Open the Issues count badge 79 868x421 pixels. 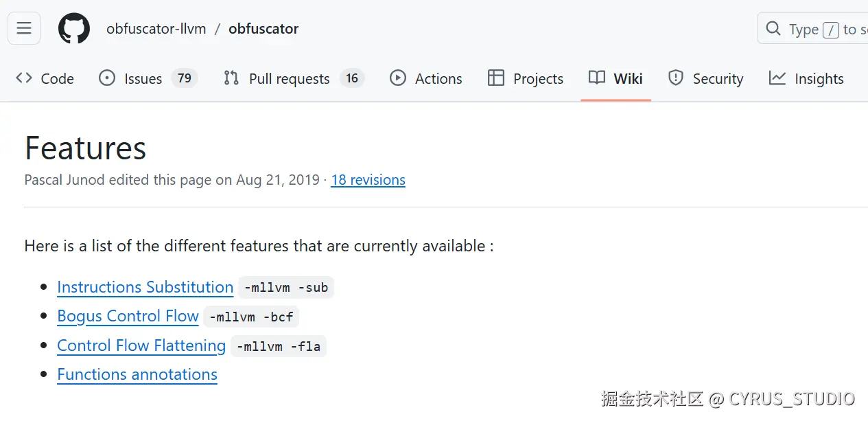(x=185, y=78)
